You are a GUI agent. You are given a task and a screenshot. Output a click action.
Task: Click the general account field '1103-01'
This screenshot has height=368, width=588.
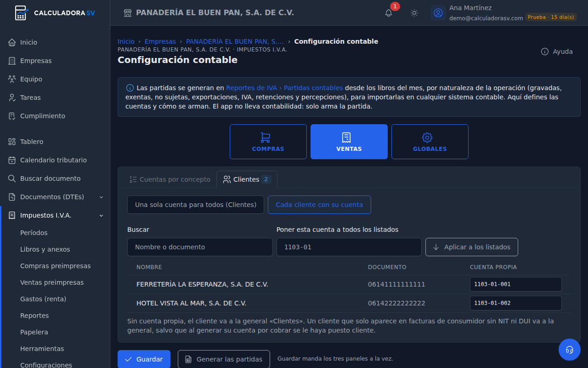click(x=349, y=247)
